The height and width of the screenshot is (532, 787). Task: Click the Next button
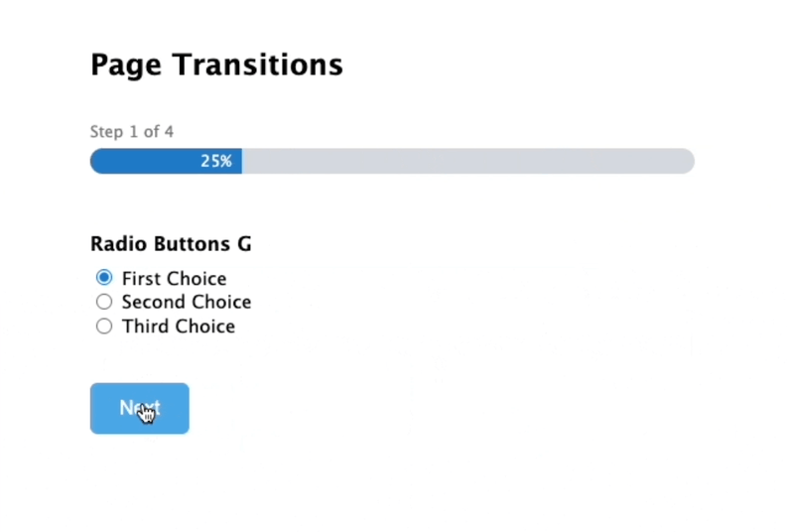(x=140, y=409)
